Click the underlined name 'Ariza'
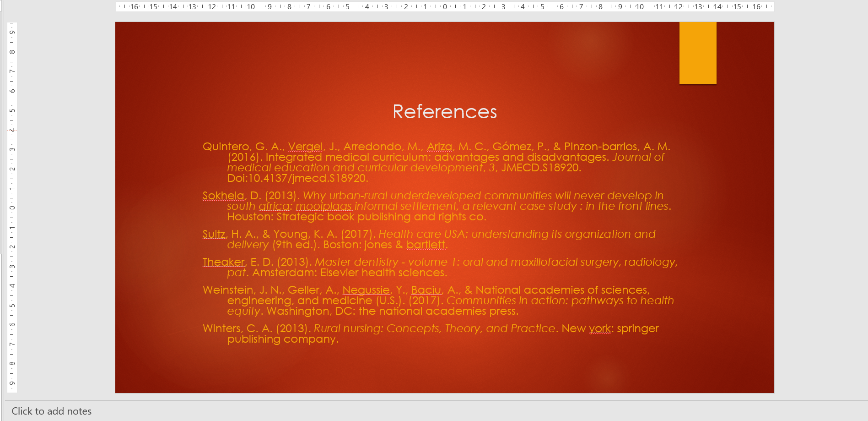This screenshot has width=868, height=421. (x=439, y=147)
